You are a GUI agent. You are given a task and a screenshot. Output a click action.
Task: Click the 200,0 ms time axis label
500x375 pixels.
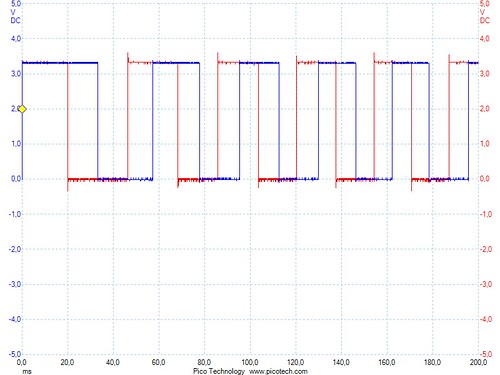click(478, 362)
